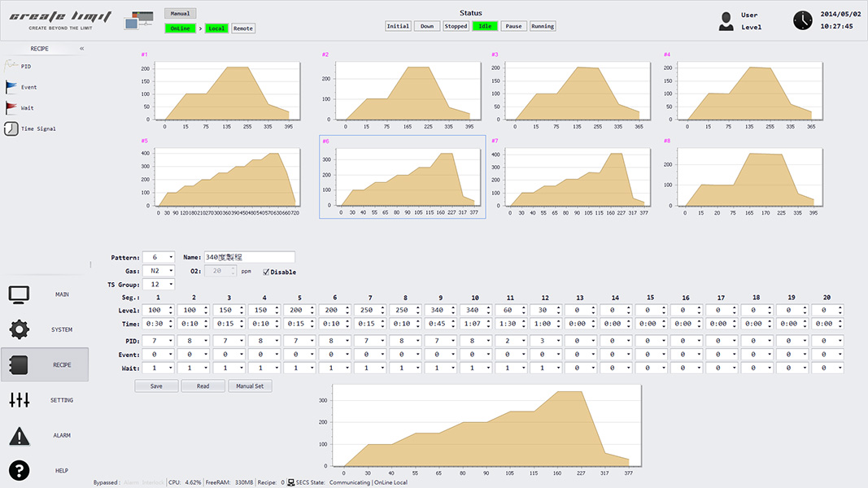
Task: Open the MAIN menu page
Action: point(45,294)
